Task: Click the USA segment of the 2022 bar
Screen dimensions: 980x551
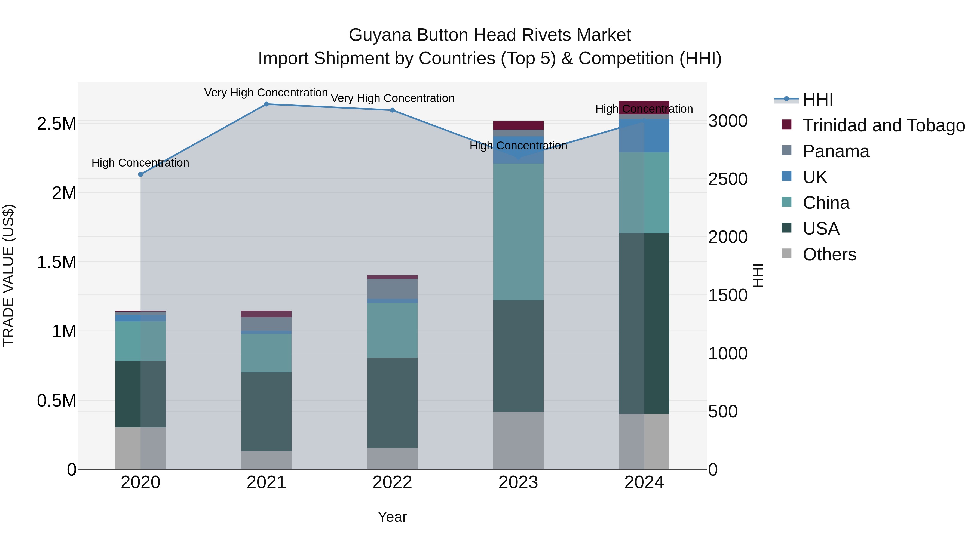Action: 392,403
